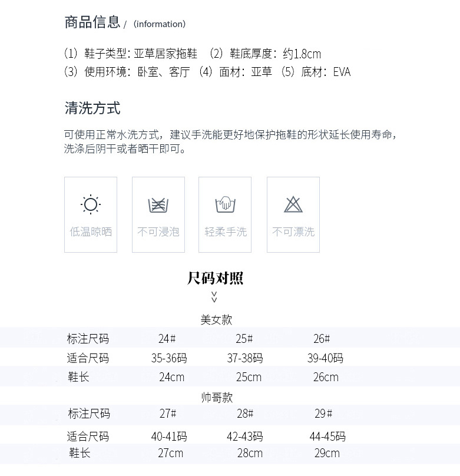Click the 24cm shoe length cell

click(172, 378)
